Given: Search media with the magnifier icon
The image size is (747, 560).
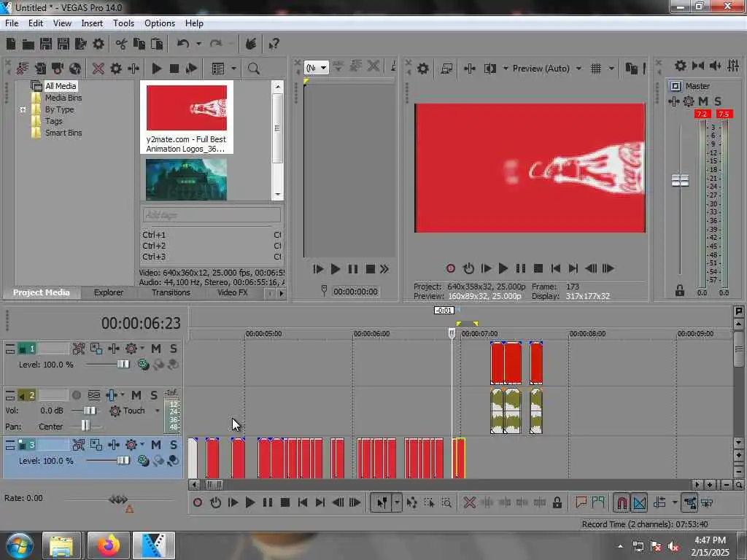Looking at the screenshot, I should tap(253, 69).
